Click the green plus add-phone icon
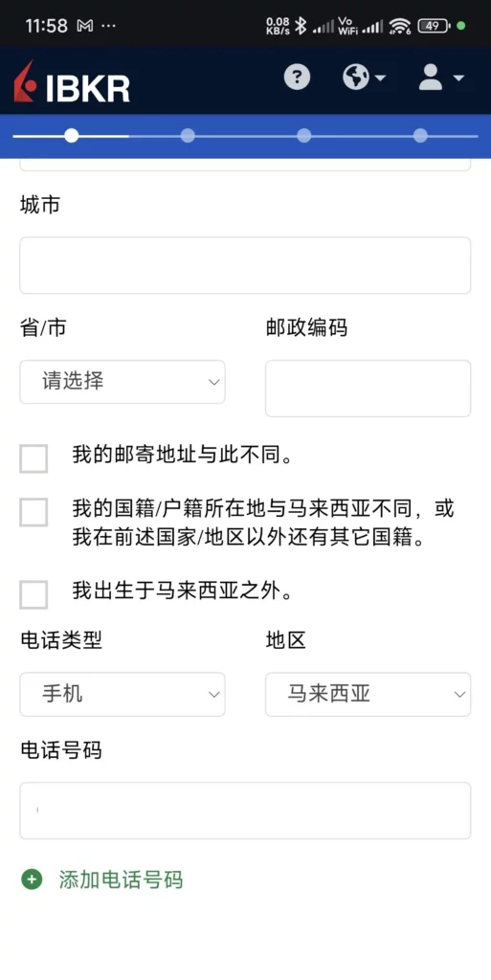 coord(32,880)
